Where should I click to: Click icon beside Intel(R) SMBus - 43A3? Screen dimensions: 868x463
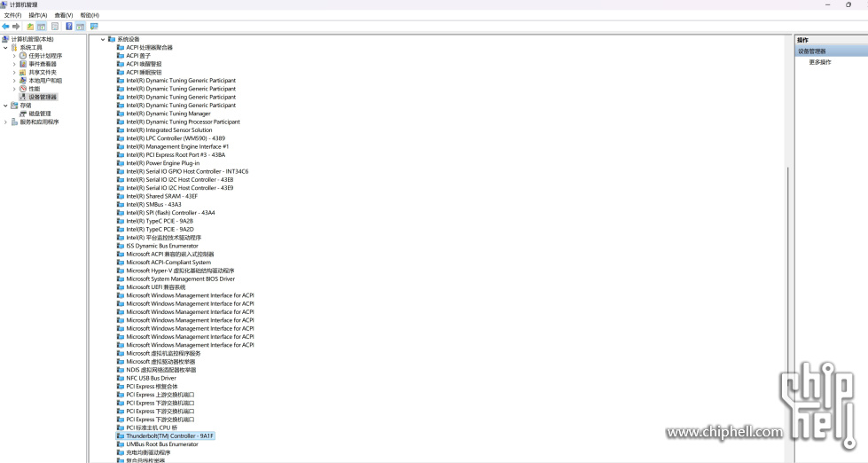pos(120,204)
